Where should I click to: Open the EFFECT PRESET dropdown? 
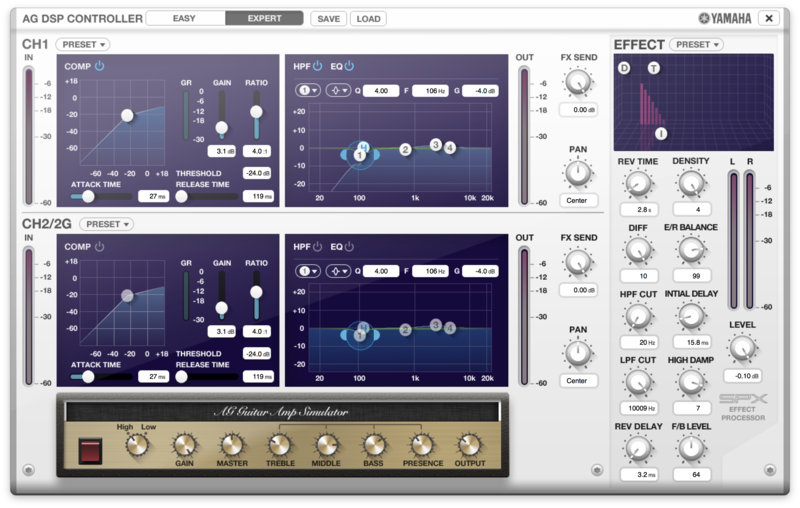[x=696, y=44]
